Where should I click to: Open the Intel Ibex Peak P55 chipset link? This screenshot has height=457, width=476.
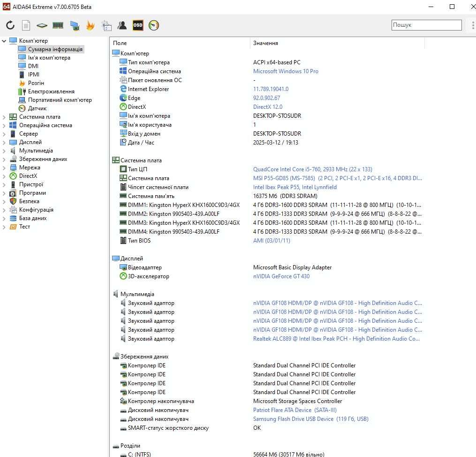[x=295, y=187]
